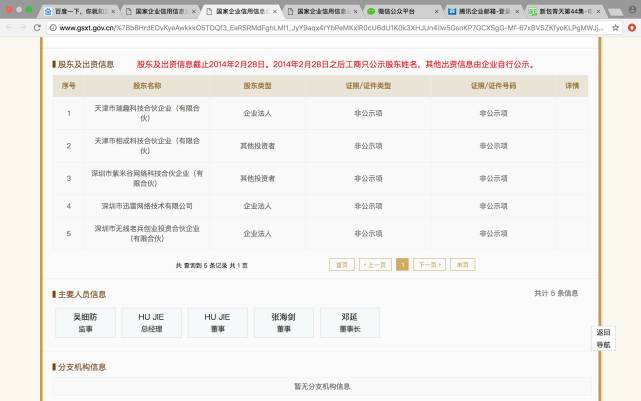Click the 分支机构信息 section heading

point(82,367)
